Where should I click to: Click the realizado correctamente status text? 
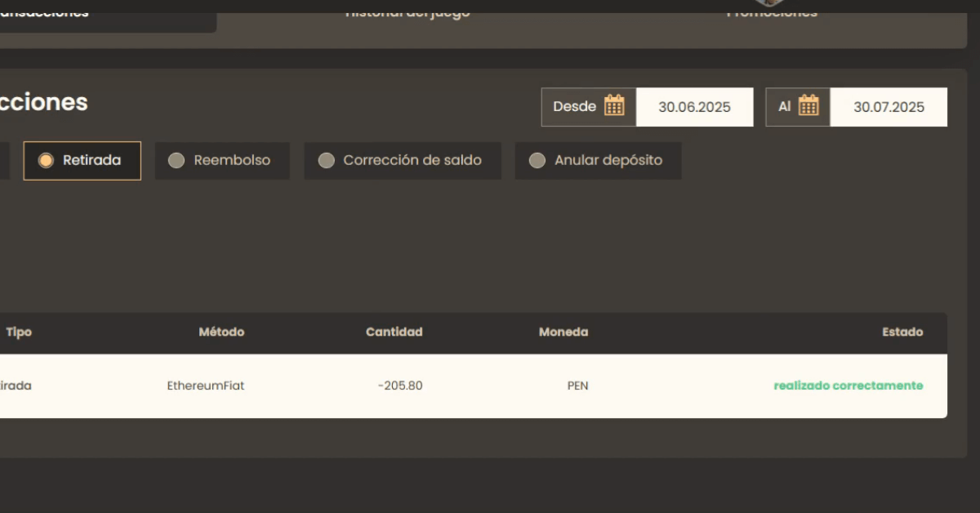tap(848, 386)
